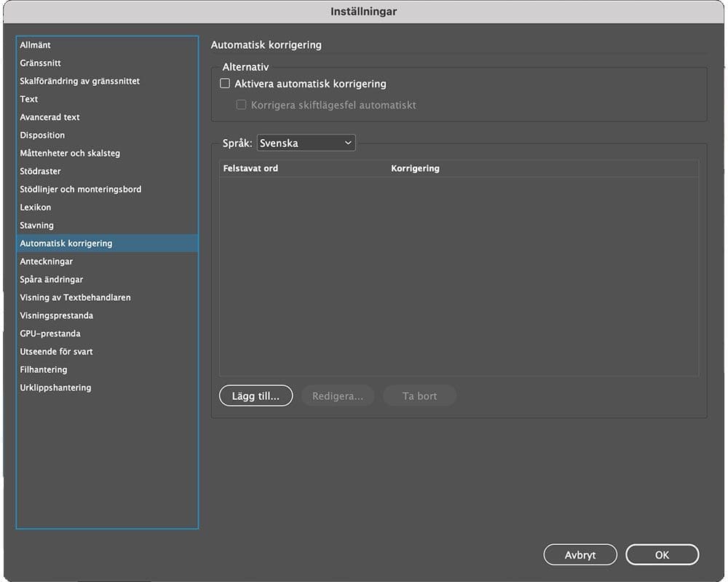This screenshot has height=582, width=728.
Task: Select Visningsprestanda in the list
Action: pos(107,316)
